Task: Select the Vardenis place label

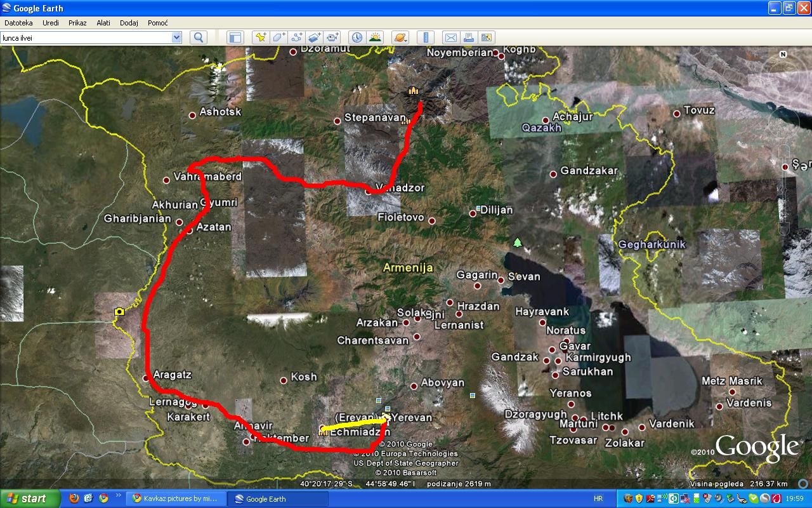Action: [x=749, y=403]
